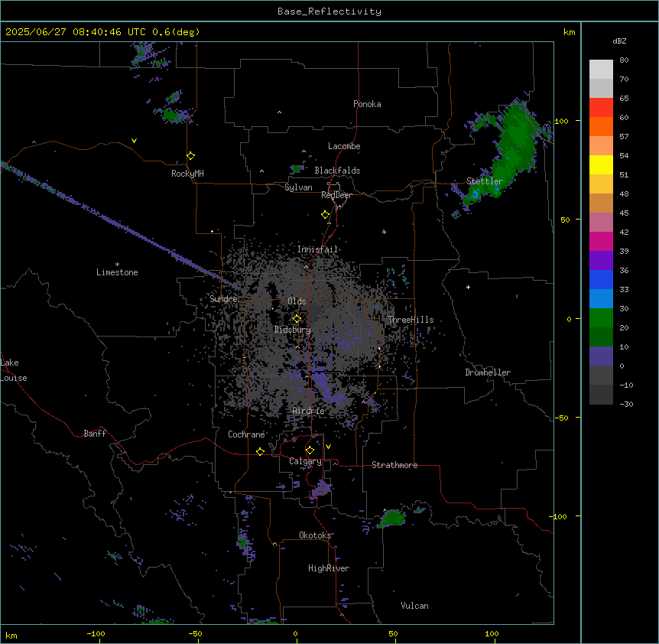This screenshot has width=659, height=644.
Task: Click the yellow V marker northeast of Calgary
Action: pos(328,447)
